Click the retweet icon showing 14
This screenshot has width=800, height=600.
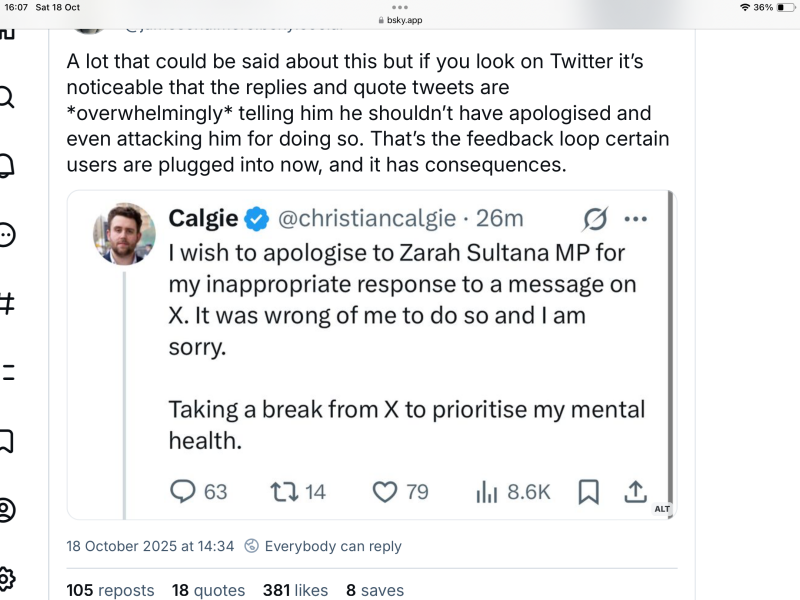(284, 491)
